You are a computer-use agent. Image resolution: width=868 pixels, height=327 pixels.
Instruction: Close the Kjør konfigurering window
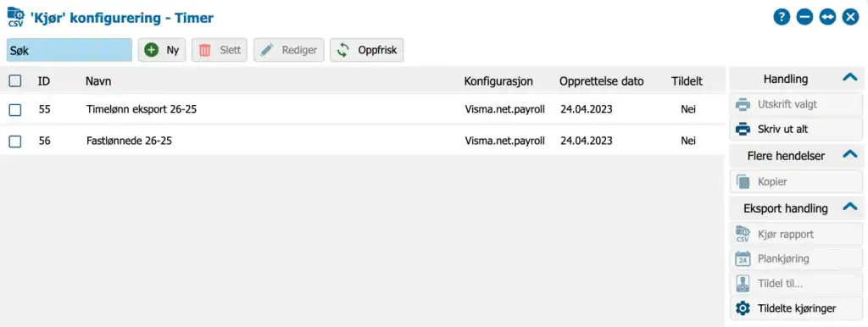click(850, 17)
